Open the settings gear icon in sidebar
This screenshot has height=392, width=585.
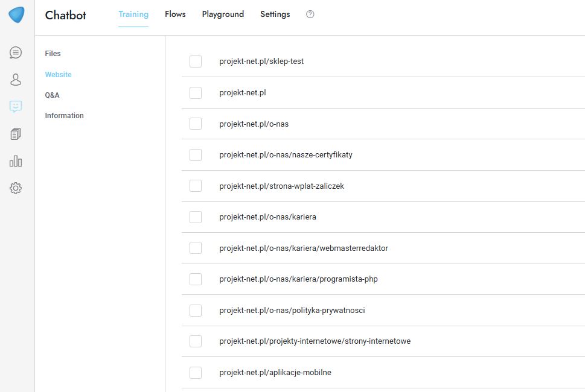pyautogui.click(x=16, y=188)
